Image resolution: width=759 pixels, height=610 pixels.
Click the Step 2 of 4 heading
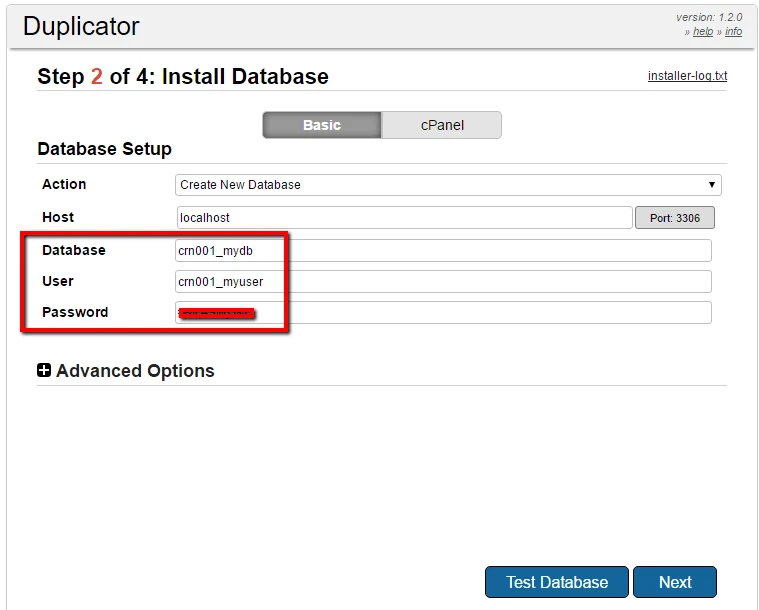183,76
